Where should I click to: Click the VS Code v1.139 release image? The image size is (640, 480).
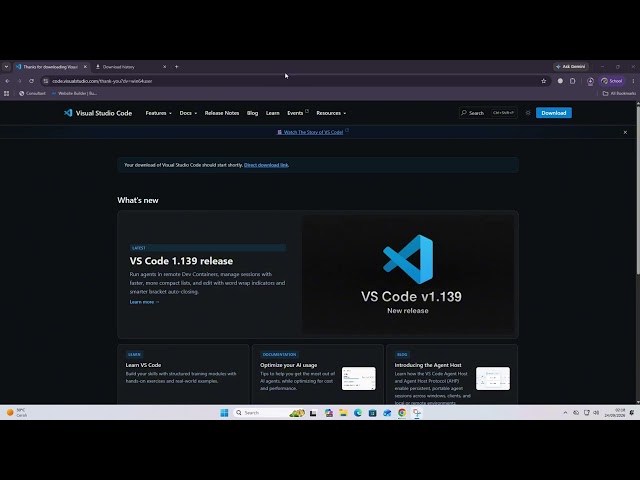click(x=408, y=274)
